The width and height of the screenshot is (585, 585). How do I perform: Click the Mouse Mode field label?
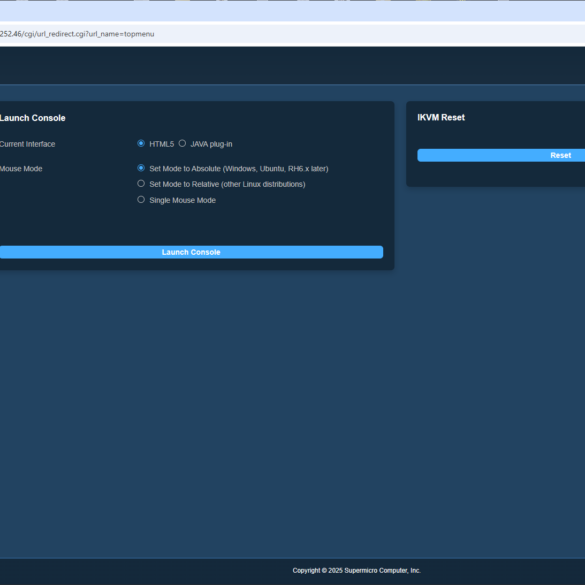click(x=21, y=169)
